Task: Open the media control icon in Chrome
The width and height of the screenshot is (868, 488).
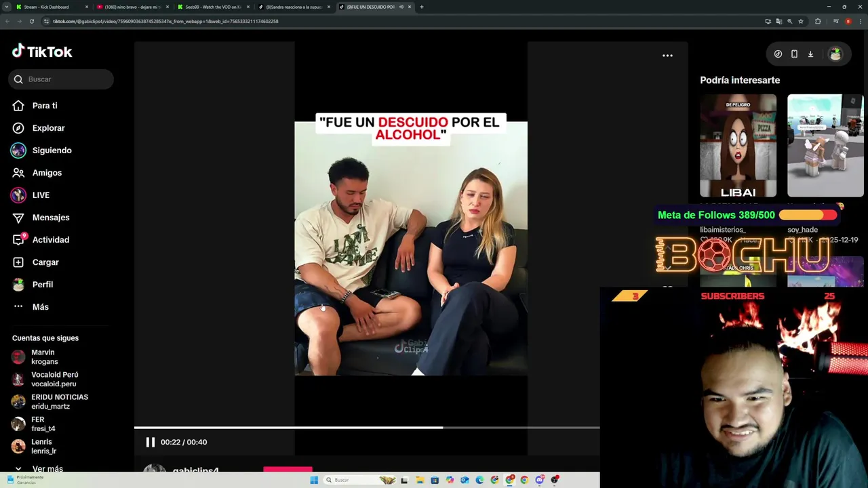Action: click(836, 21)
